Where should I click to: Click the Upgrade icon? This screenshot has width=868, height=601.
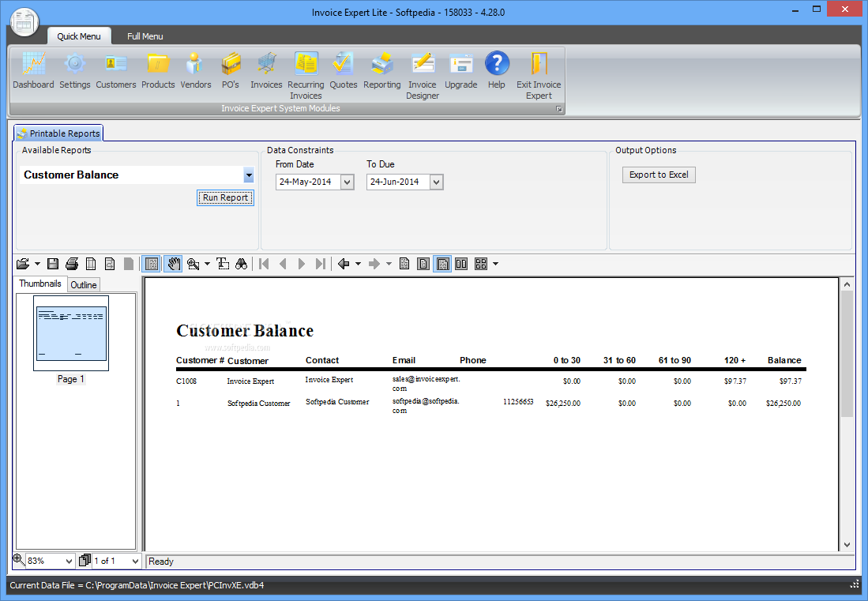[460, 70]
